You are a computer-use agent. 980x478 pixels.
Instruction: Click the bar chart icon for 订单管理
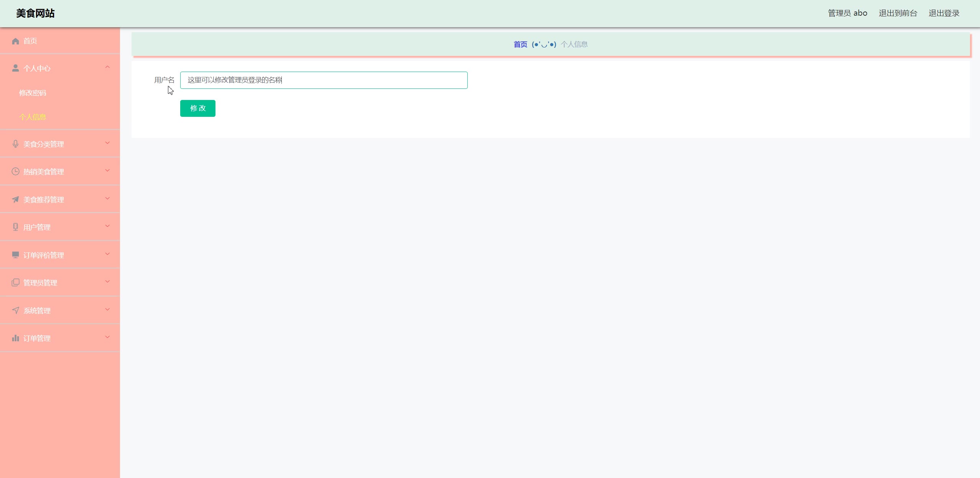(x=15, y=338)
